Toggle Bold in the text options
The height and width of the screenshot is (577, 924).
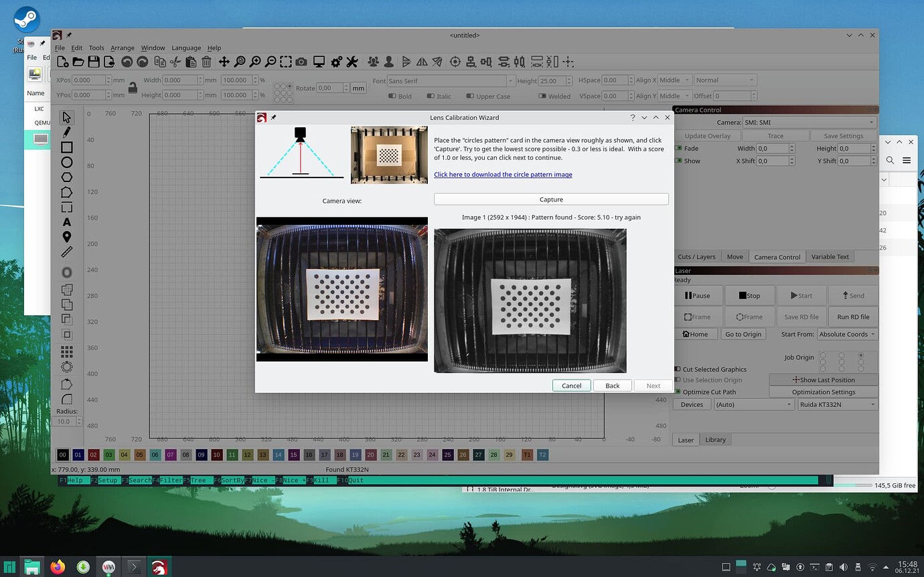tap(394, 96)
